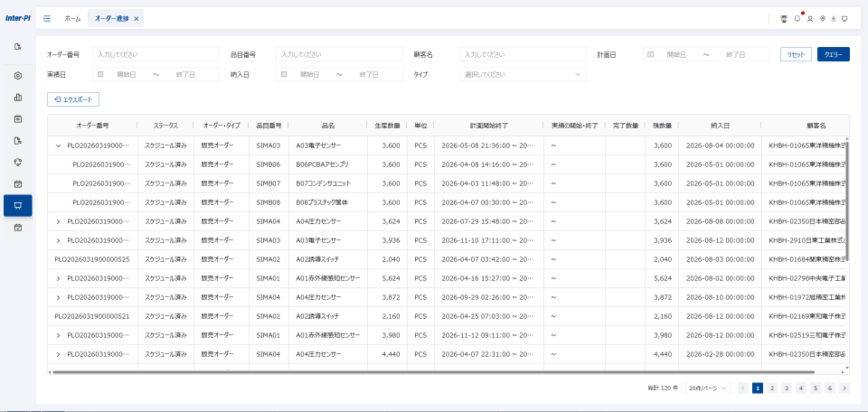Go to previous page arrow in pagination
The width and height of the screenshot is (868, 412).
[x=743, y=388]
